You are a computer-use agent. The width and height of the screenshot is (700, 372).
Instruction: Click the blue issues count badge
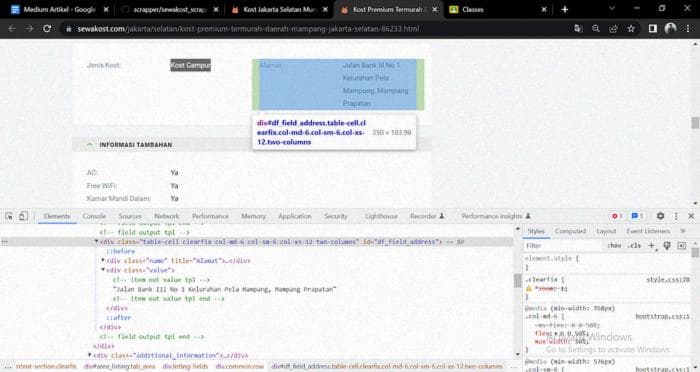point(637,216)
